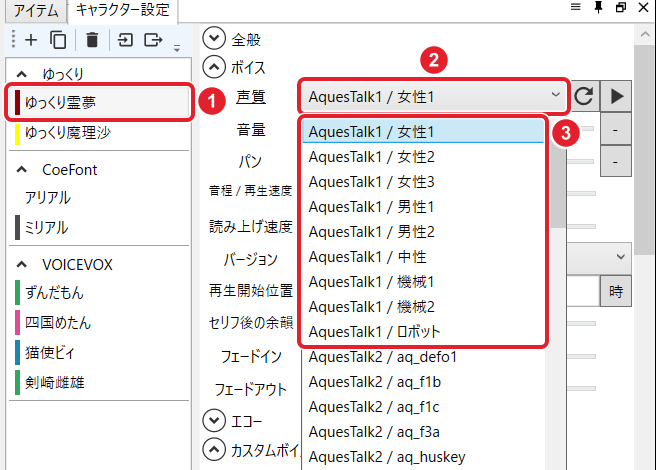
Task: Select character ゆっくり霊夢
Action: 100,103
